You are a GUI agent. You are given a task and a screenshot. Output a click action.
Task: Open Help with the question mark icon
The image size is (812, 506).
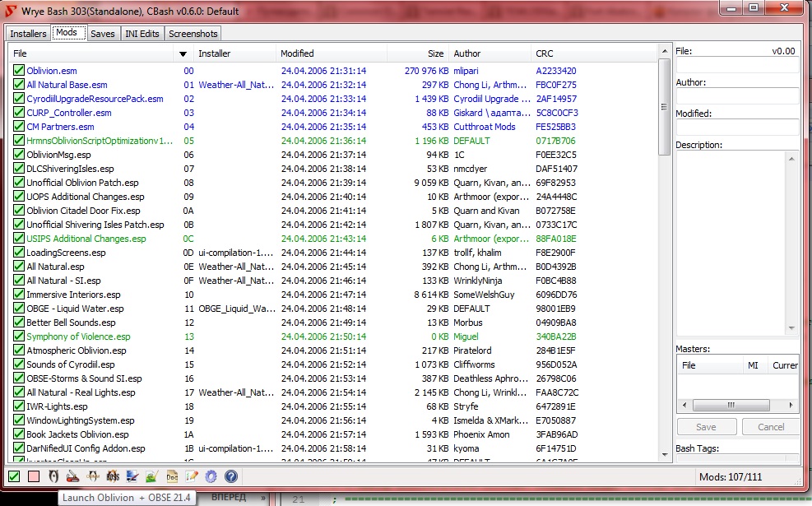pyautogui.click(x=231, y=476)
